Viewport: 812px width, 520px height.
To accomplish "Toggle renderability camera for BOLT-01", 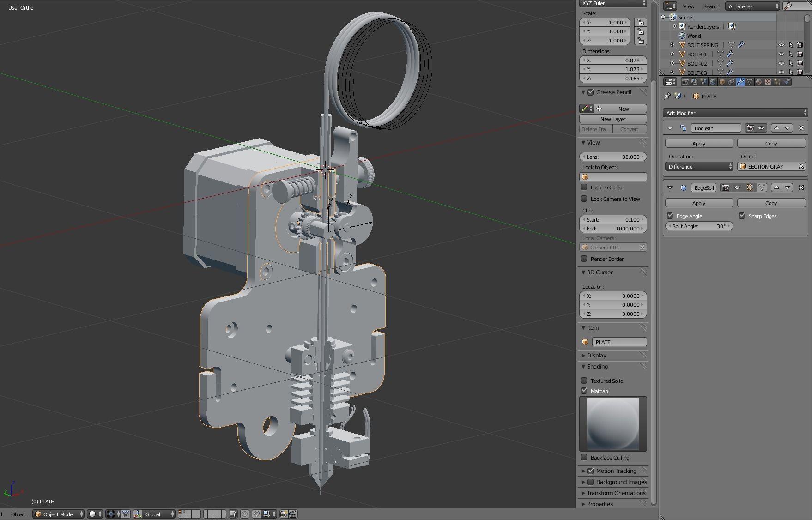I will point(800,54).
